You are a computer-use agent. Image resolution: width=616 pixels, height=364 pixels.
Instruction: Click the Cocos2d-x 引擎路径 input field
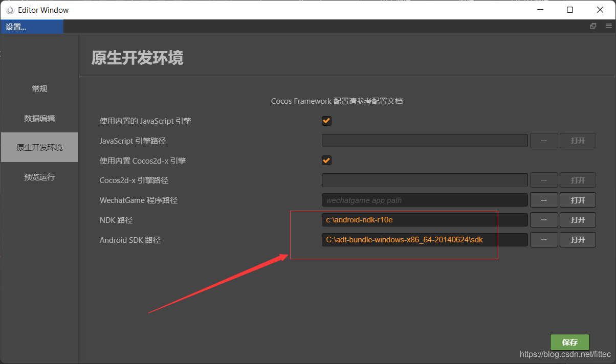pyautogui.click(x=425, y=180)
